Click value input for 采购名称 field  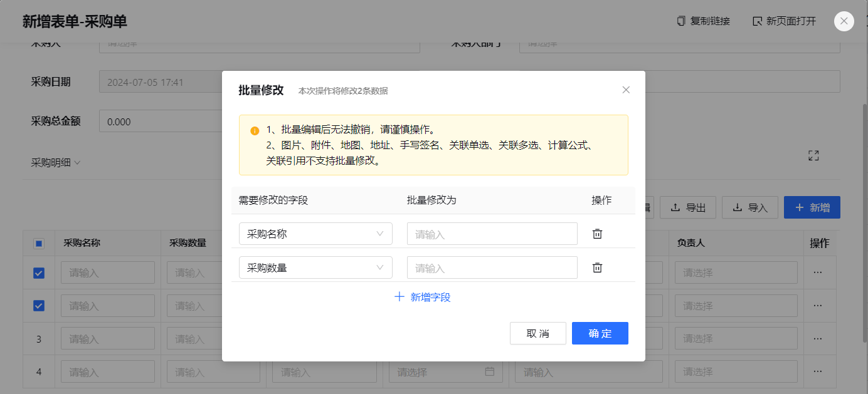click(x=492, y=234)
